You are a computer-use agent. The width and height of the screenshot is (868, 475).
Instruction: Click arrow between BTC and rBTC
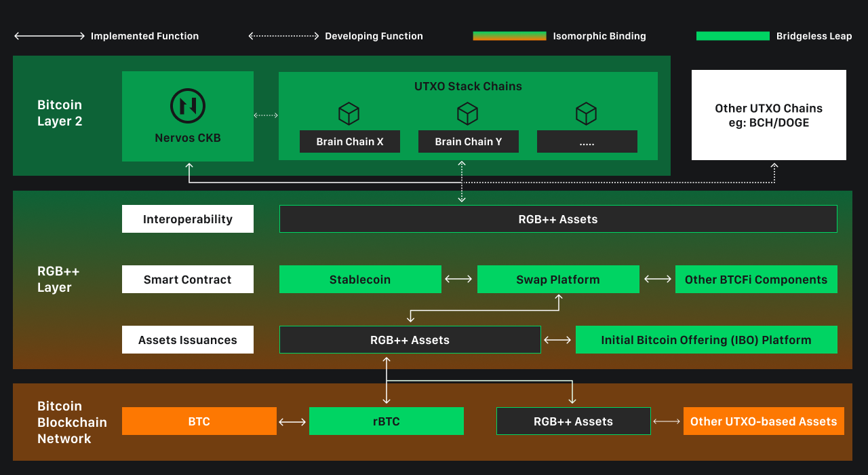(x=293, y=421)
